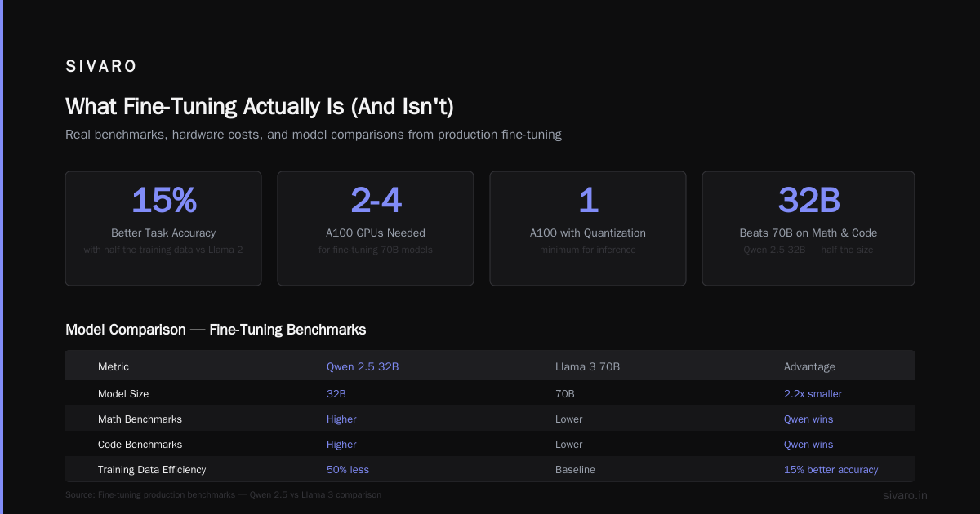Click "32B" cell in Model Size row
This screenshot has width=980, height=514.
336,393
